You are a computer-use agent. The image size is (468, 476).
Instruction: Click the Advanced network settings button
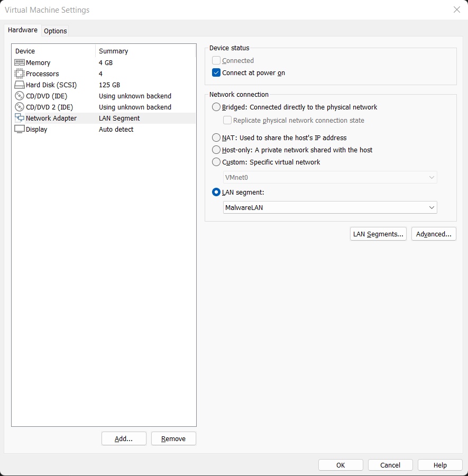coord(434,234)
